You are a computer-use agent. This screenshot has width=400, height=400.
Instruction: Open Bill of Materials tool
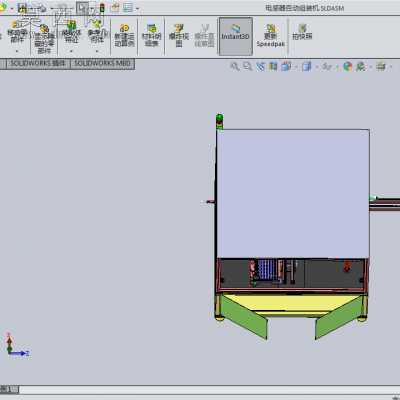point(152,35)
